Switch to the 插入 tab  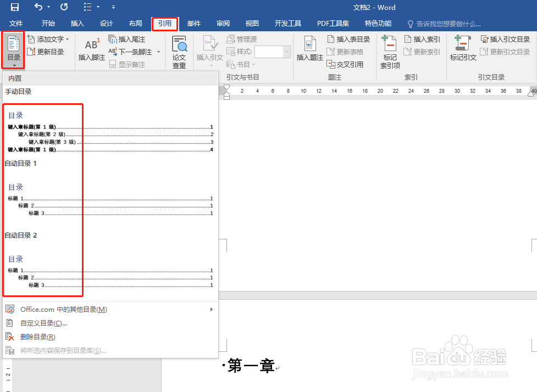(x=77, y=24)
